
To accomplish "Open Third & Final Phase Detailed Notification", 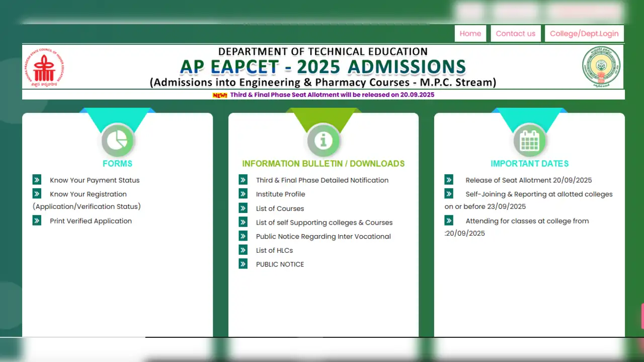I will tap(322, 180).
